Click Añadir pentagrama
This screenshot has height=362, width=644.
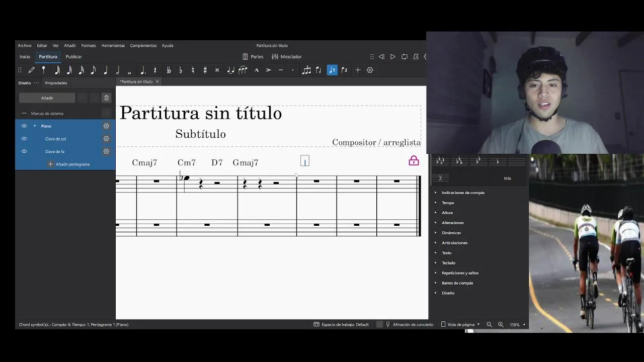coord(69,164)
